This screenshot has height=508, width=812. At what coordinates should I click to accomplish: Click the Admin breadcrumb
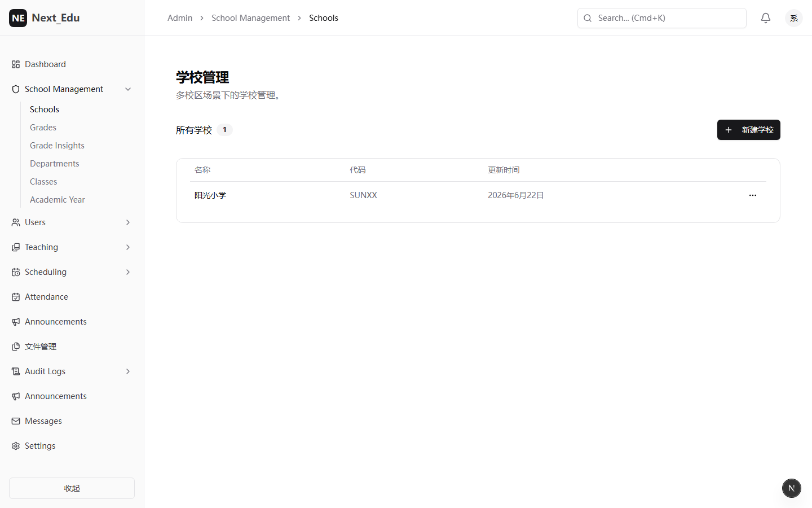pos(180,18)
